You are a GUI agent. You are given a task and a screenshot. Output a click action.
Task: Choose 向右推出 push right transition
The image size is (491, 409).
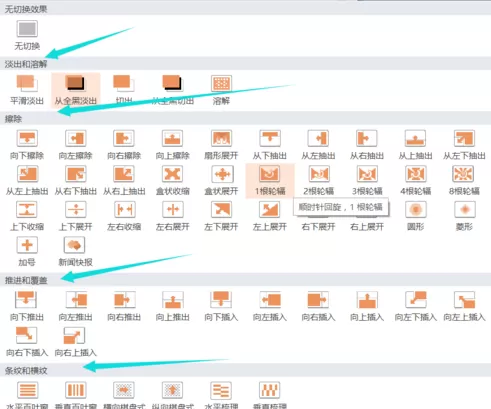pos(124,306)
